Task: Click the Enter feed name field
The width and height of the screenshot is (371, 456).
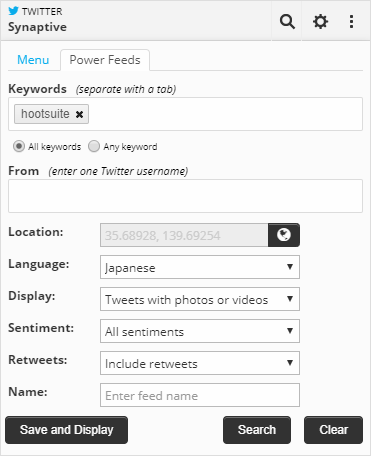Action: point(200,395)
